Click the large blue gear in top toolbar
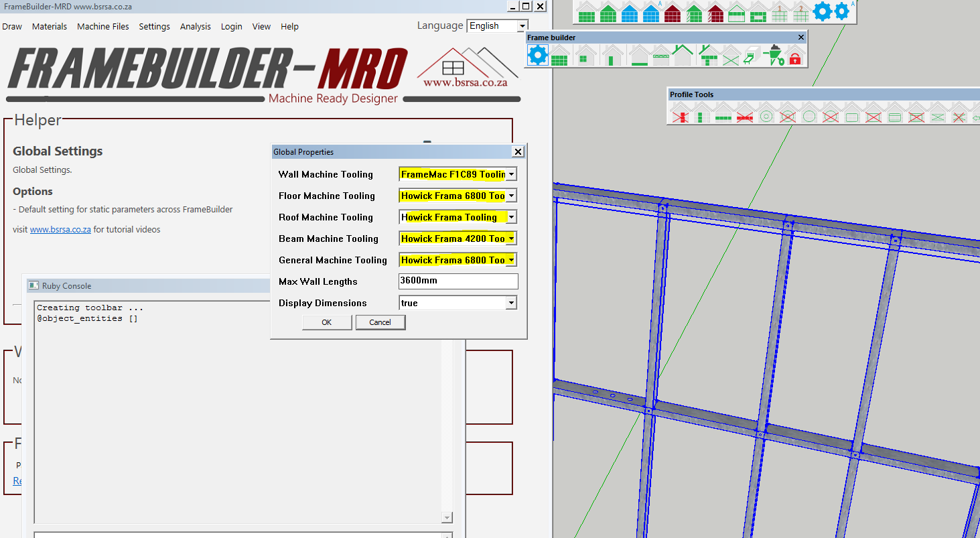The height and width of the screenshot is (538, 980). point(823,11)
